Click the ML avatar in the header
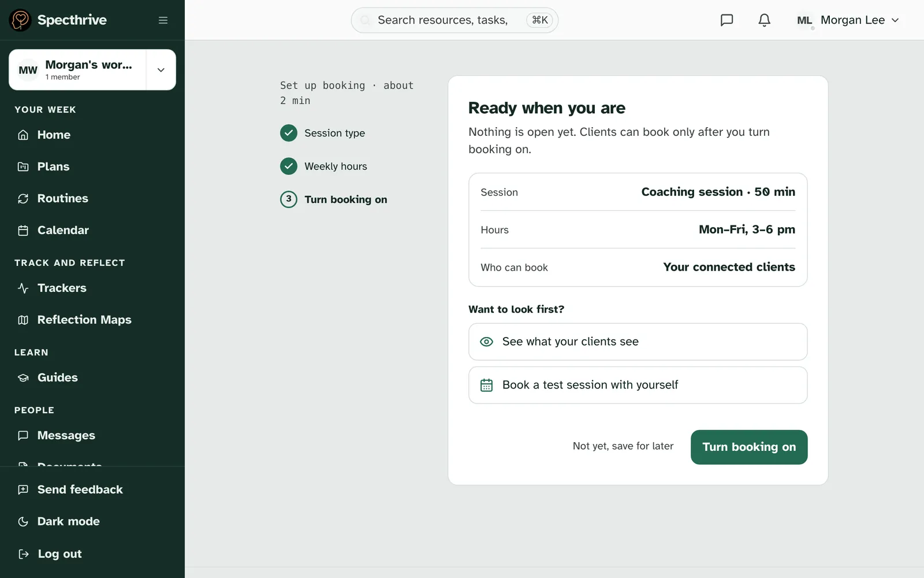924x578 pixels. [x=804, y=20]
